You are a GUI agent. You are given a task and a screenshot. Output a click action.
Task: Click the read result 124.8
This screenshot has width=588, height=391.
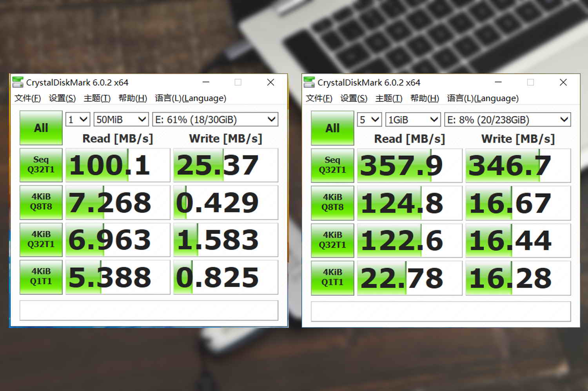coord(410,203)
